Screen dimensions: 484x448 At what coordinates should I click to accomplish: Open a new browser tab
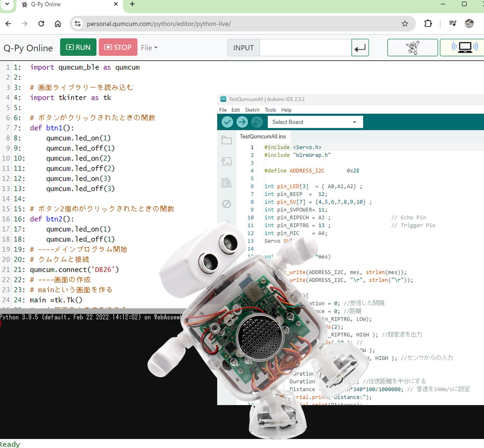point(132,4)
